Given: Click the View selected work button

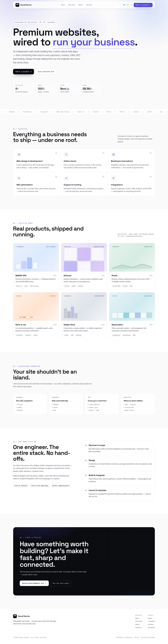Looking at the screenshot, I should click(x=46, y=72).
